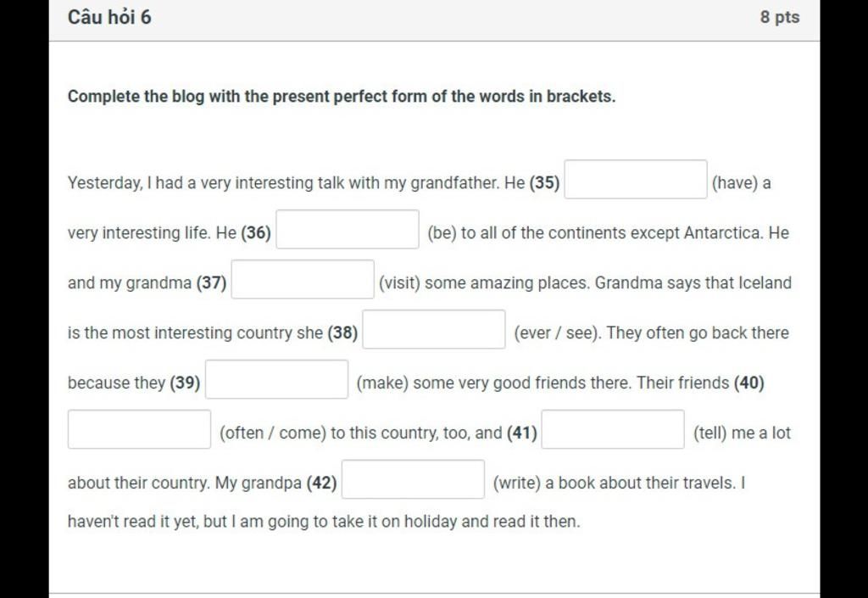Click the "(write)" bracket hint
The image size is (868, 598).
[516, 483]
